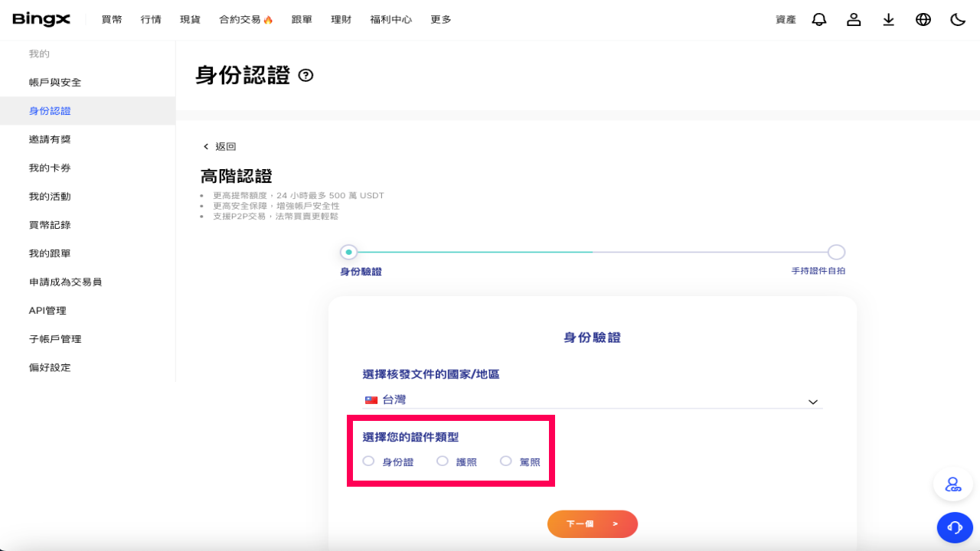Open 我的跟單 in sidebar
The image size is (980, 551).
pyautogui.click(x=88, y=253)
